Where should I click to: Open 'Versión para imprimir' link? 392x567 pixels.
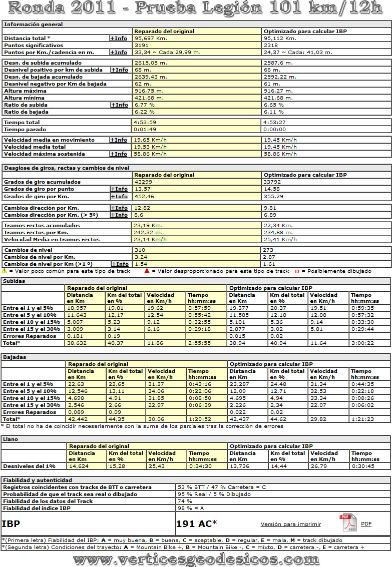[290, 524]
